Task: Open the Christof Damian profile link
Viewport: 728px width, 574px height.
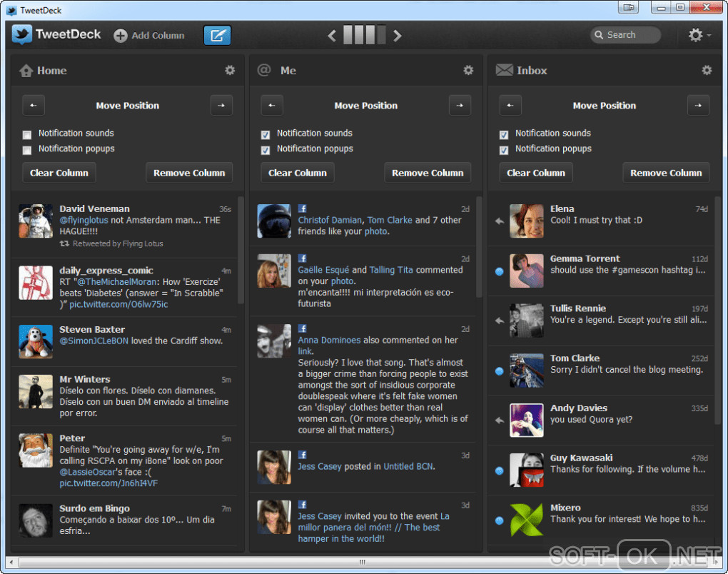Action: (330, 220)
